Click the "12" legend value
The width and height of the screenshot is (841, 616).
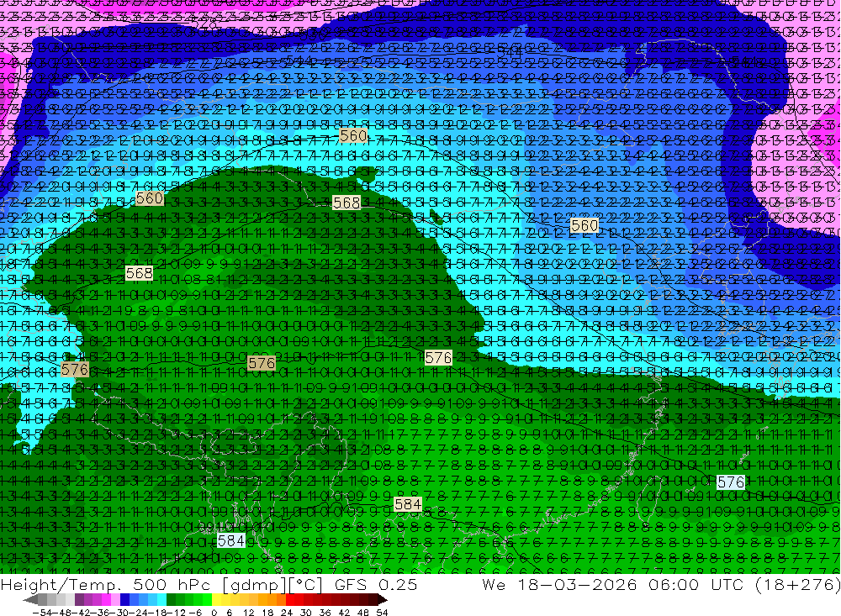click(x=249, y=613)
